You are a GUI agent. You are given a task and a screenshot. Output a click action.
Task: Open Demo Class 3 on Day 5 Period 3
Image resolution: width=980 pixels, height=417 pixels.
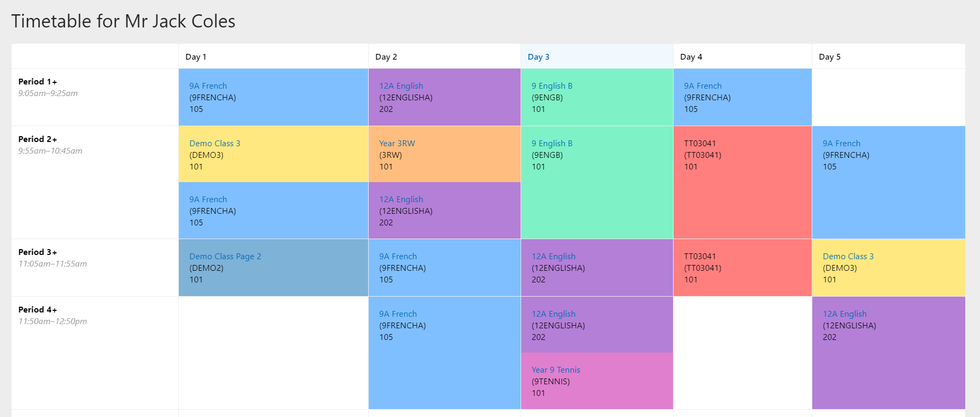click(x=848, y=256)
